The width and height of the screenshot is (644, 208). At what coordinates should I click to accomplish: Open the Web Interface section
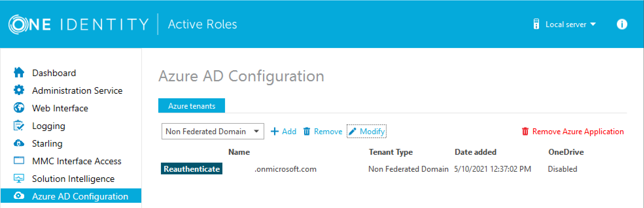(x=60, y=108)
